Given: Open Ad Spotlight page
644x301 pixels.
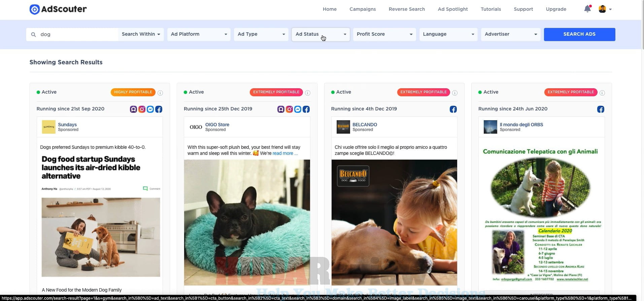Looking at the screenshot, I should (453, 9).
